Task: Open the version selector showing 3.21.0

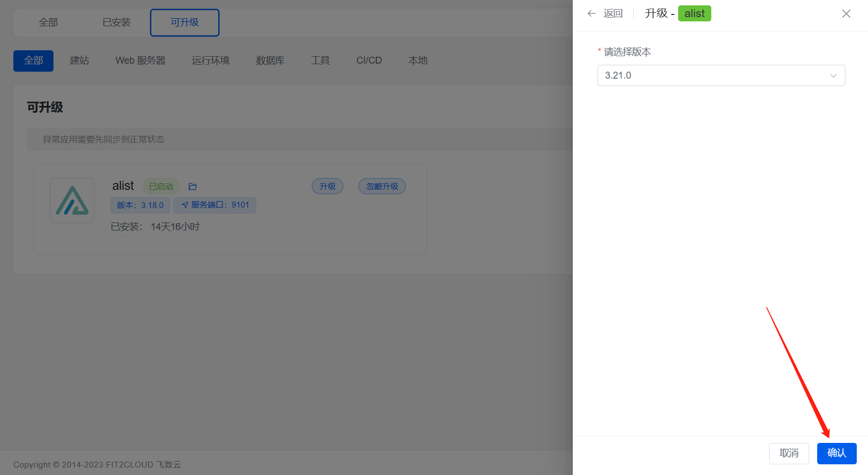Action: 721,75
